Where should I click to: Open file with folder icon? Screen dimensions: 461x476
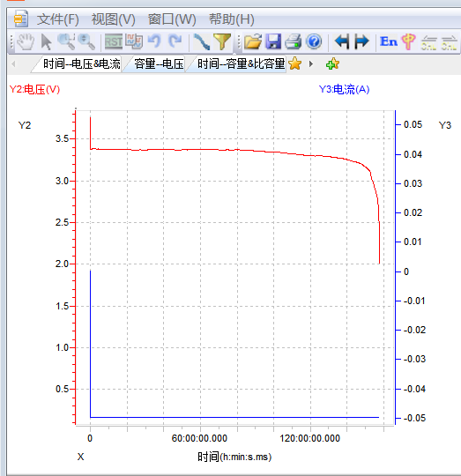252,41
